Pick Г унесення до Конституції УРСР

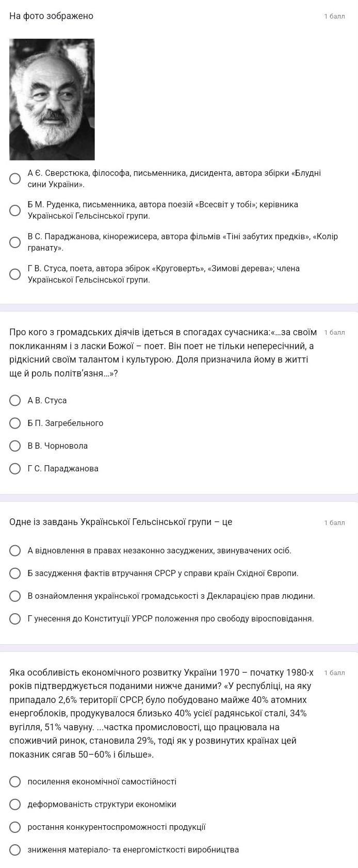click(15, 618)
